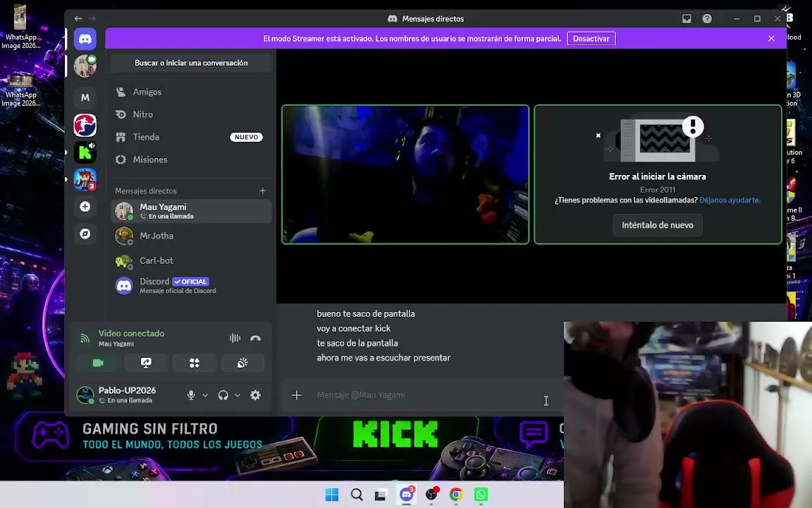Image resolution: width=812 pixels, height=508 pixels.
Task: Open the Minecraft-style server icon with badge
Action: (x=85, y=179)
